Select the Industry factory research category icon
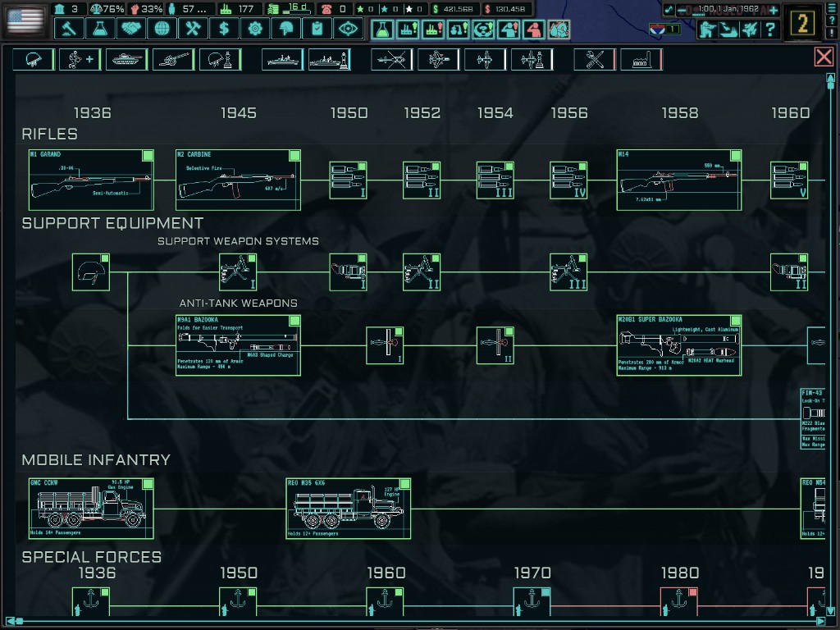 click(x=641, y=58)
